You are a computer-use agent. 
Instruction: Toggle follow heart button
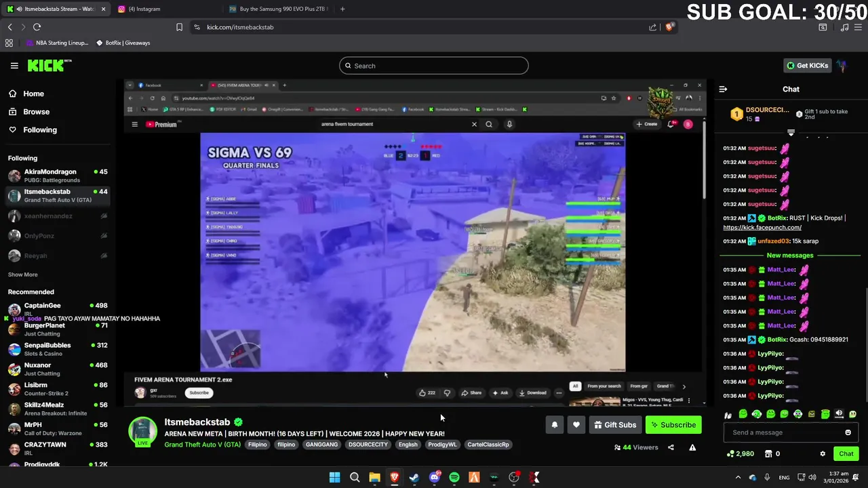[576, 425]
